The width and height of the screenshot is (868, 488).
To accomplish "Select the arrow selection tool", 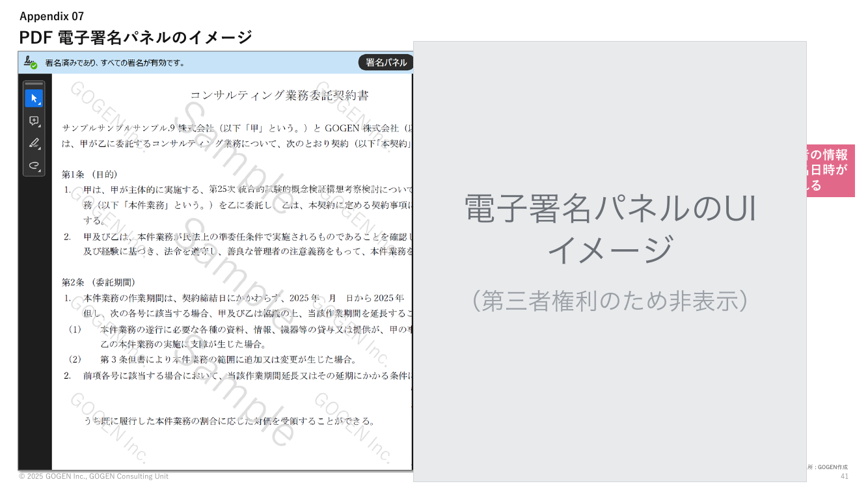I will coord(34,99).
